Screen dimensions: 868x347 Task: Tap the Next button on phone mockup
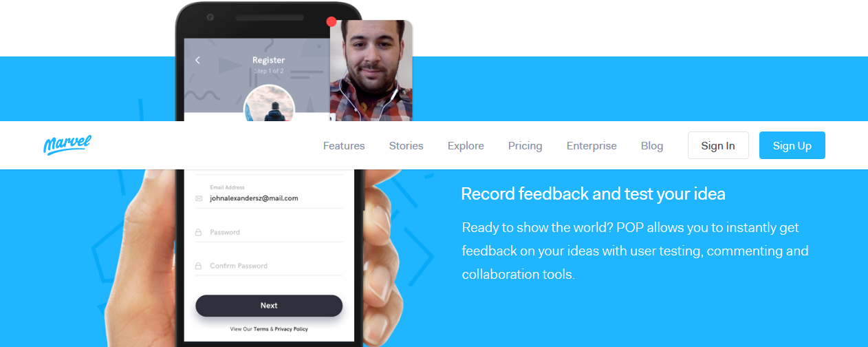coord(269,306)
